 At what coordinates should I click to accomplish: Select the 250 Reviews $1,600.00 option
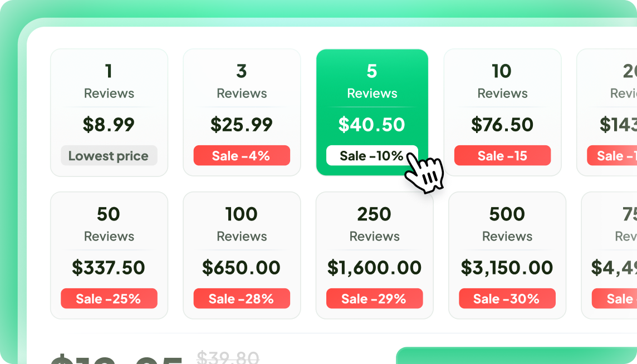[x=375, y=255]
